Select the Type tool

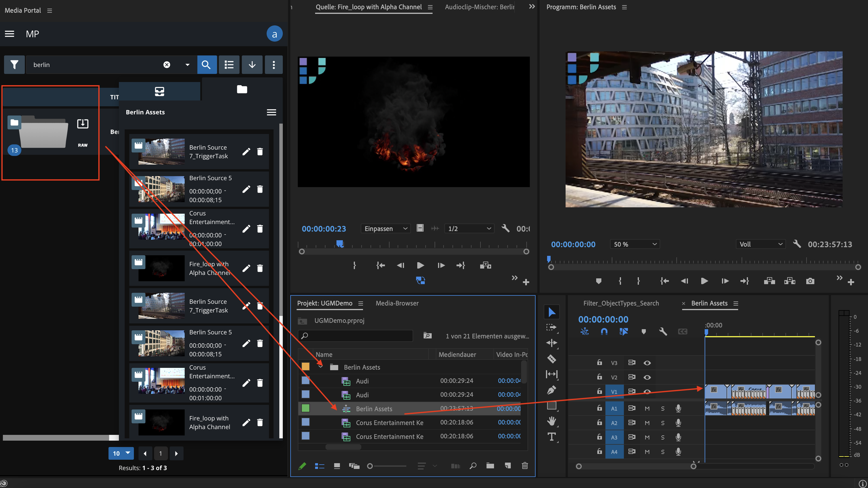pos(551,437)
